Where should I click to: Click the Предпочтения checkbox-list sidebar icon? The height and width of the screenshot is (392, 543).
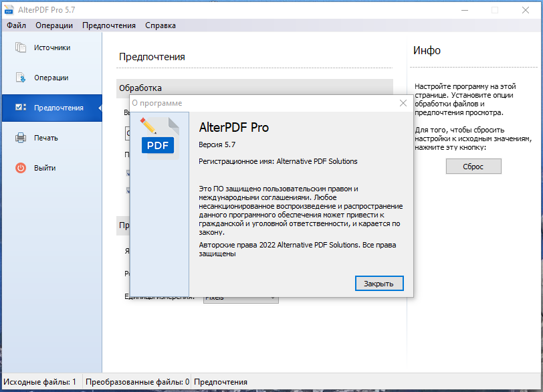tap(21, 107)
